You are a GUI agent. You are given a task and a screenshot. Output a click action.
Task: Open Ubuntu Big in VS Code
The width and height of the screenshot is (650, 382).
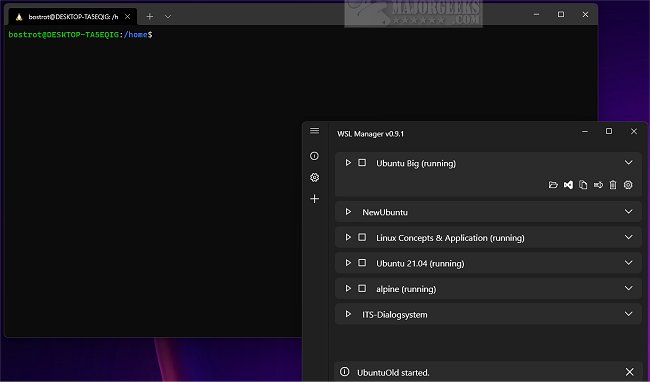(568, 185)
